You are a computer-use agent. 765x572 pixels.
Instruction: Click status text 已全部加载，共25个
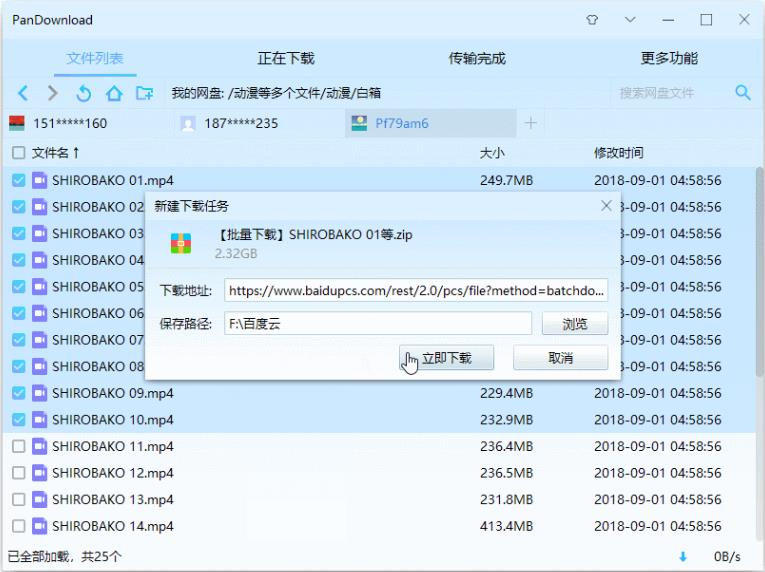coord(65,556)
